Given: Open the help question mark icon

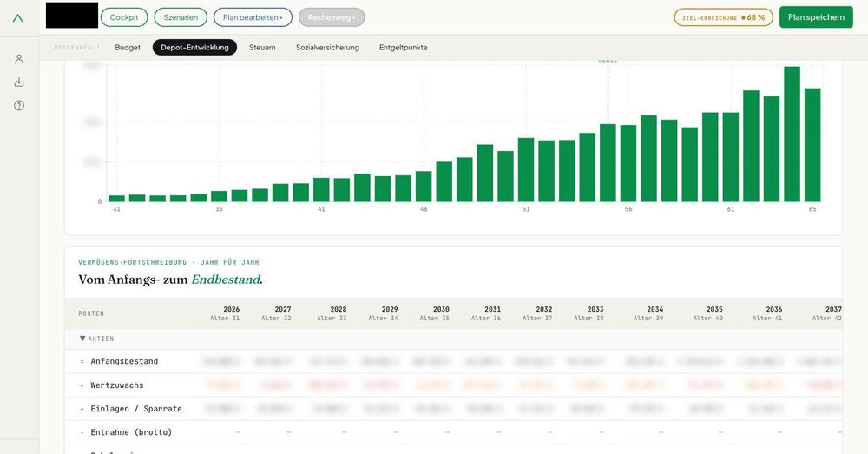Looking at the screenshot, I should pos(19,105).
